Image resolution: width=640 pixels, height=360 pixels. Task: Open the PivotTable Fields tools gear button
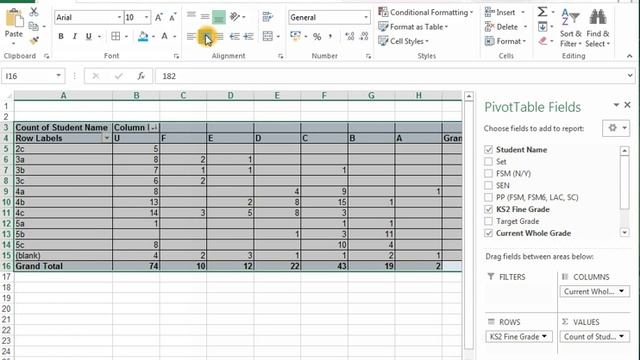(x=616, y=128)
